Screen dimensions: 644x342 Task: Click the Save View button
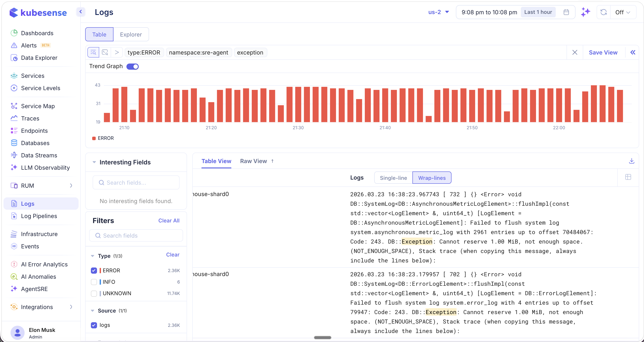[603, 52]
